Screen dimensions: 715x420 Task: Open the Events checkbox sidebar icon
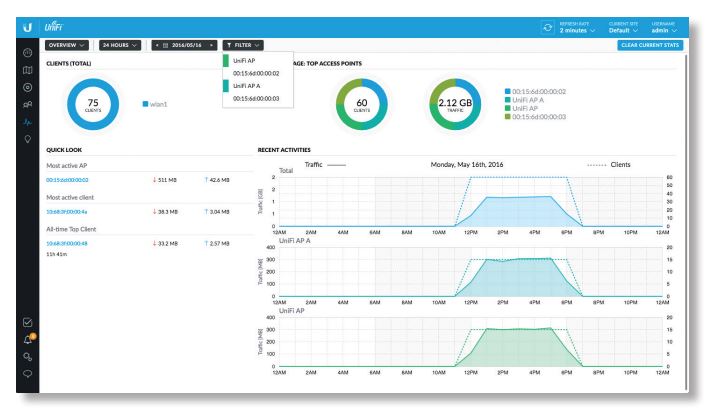click(x=27, y=322)
